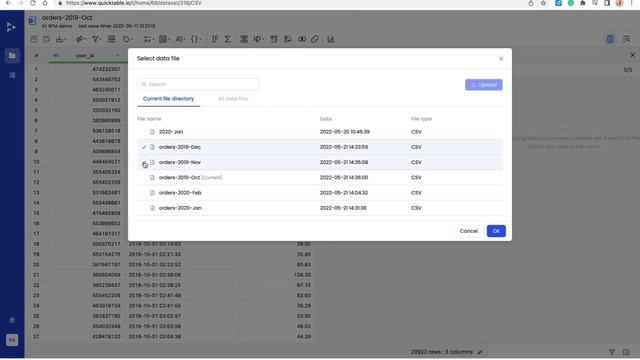The image size is (640, 360).
Task: Click the QuickTable logo in sidebar
Action: tap(11, 27)
